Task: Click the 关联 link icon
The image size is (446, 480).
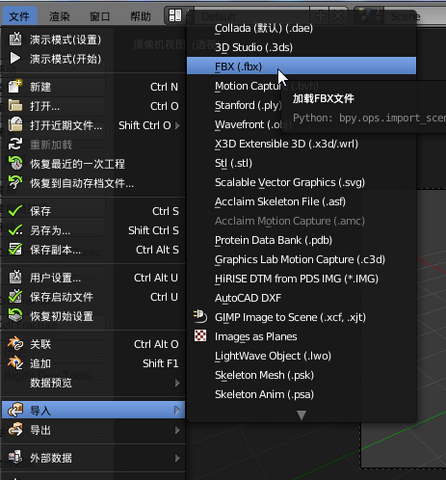Action: [16, 343]
